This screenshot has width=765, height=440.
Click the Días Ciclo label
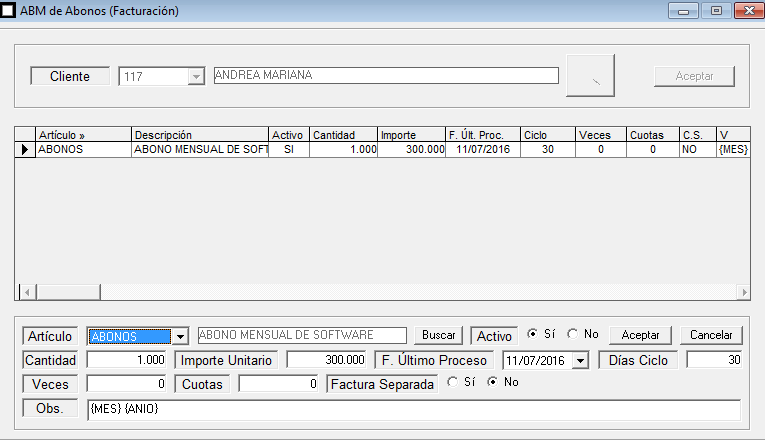pos(638,360)
